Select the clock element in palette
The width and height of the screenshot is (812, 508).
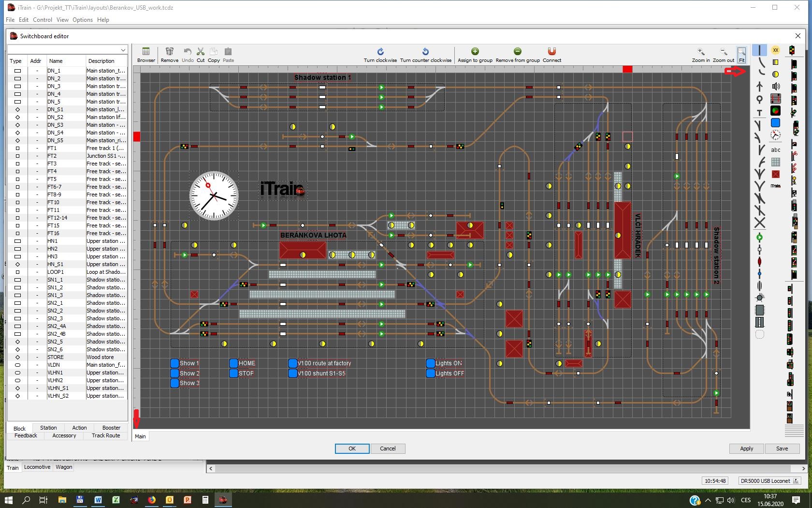(x=776, y=135)
